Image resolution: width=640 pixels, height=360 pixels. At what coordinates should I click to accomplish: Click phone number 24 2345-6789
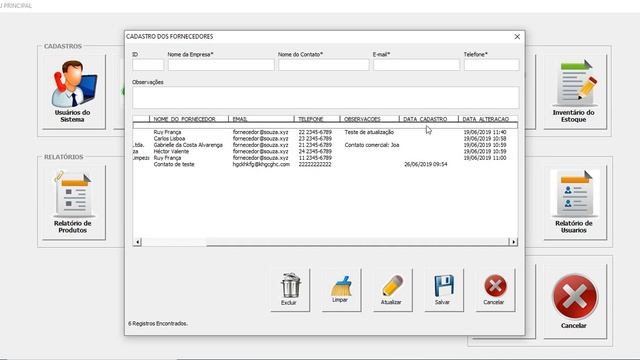(x=315, y=151)
